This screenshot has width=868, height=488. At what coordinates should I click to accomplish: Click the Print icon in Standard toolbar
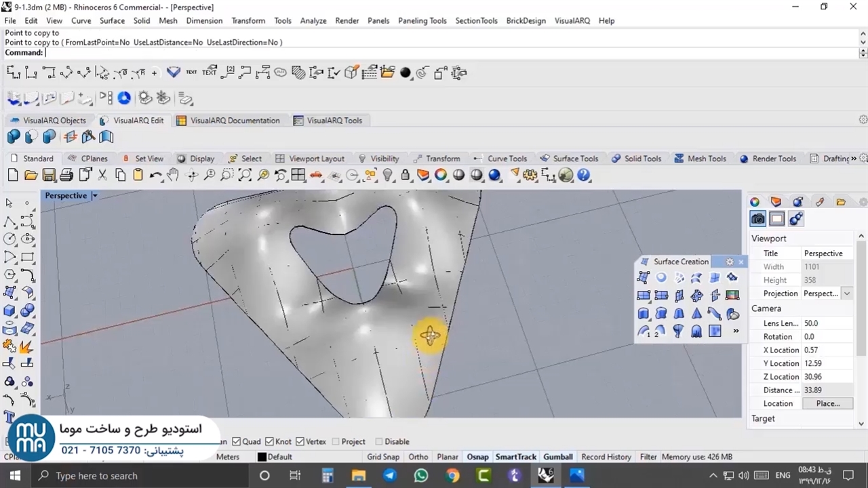pos(66,176)
